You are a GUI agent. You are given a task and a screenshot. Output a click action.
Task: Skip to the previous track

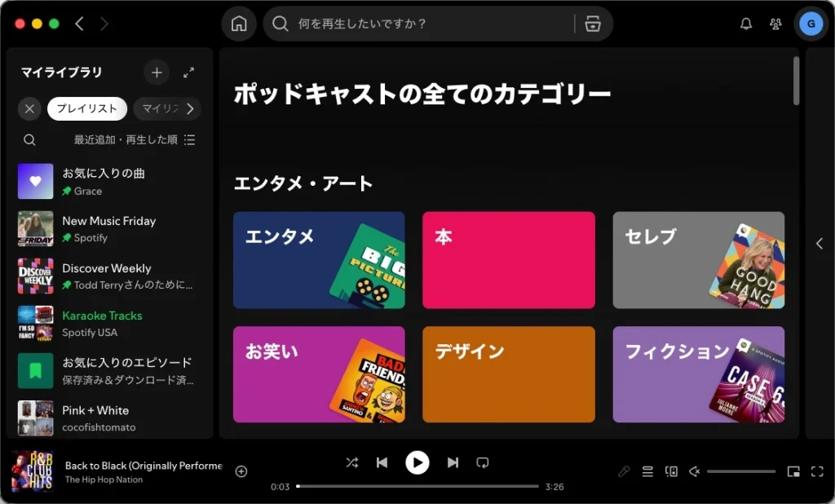point(382,462)
